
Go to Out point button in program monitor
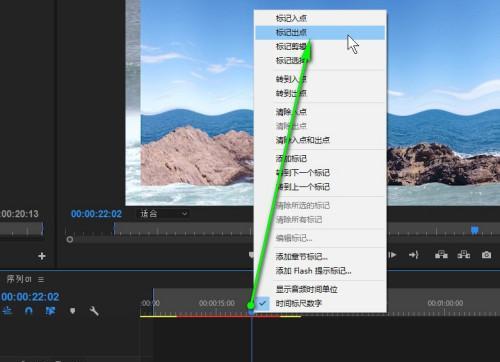tap(414, 255)
